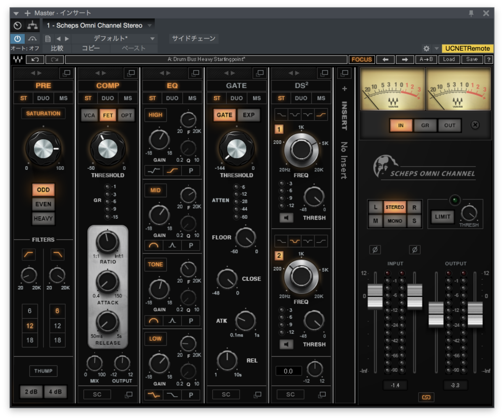The image size is (504, 420).
Task: Click the A→B copy button
Action: (426, 59)
